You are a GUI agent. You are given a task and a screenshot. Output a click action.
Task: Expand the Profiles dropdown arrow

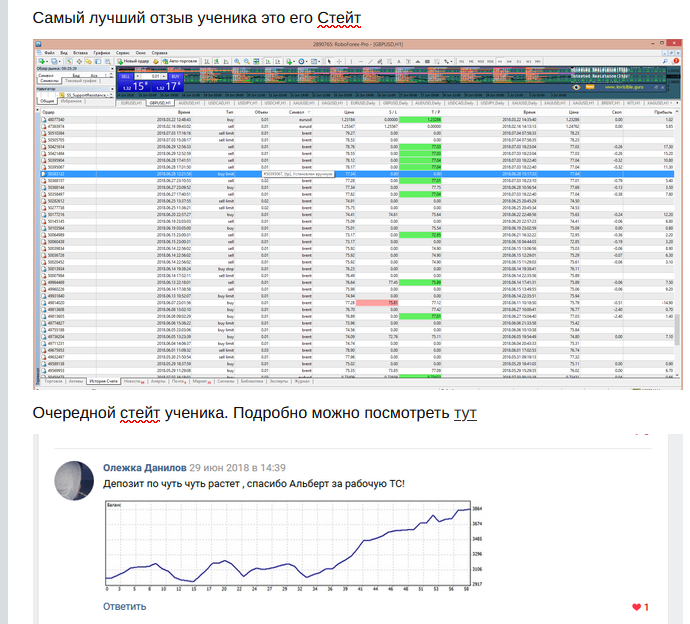point(60,62)
